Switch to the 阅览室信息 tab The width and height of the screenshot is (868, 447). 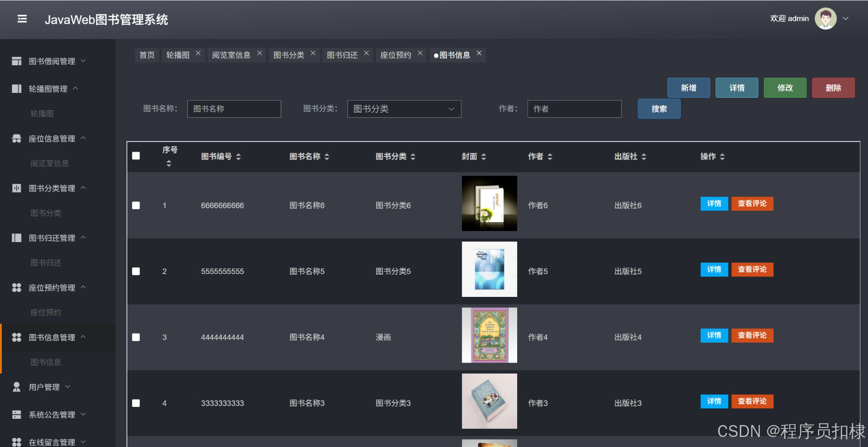[x=231, y=55]
